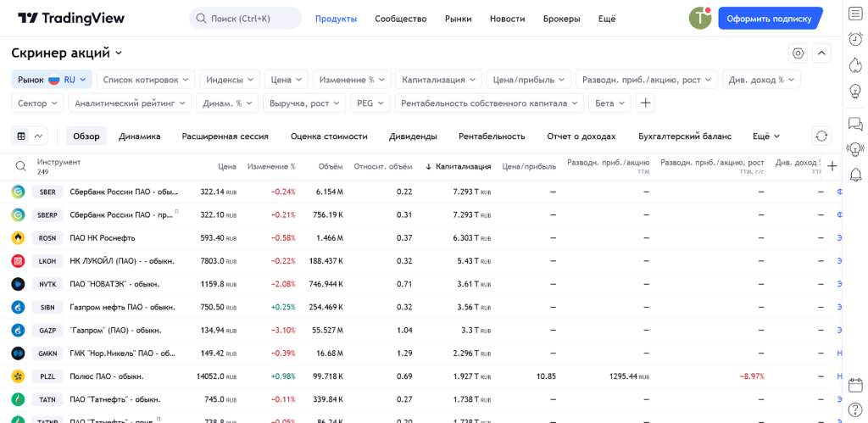Image resolution: width=868 pixels, height=423 pixels.
Task: Sort by the Объём column header
Action: click(331, 167)
